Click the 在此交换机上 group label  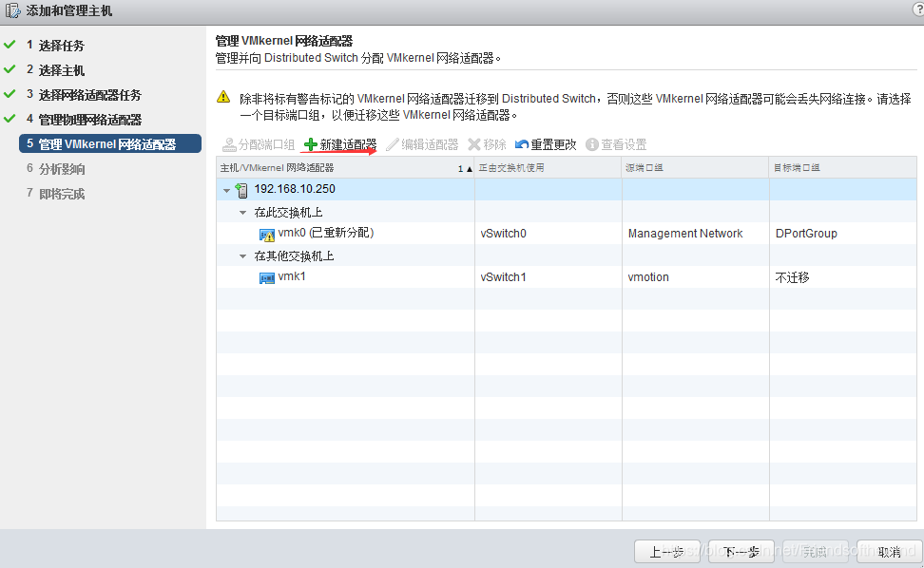click(288, 212)
